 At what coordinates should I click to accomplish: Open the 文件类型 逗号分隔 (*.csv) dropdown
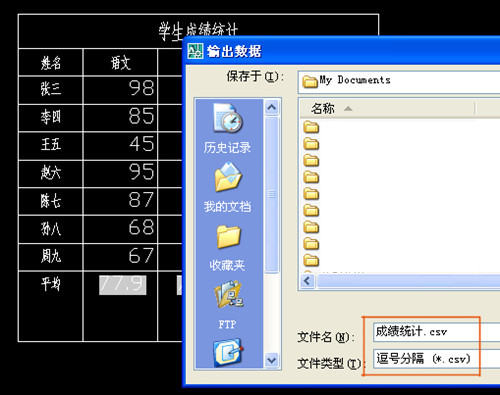(x=437, y=359)
